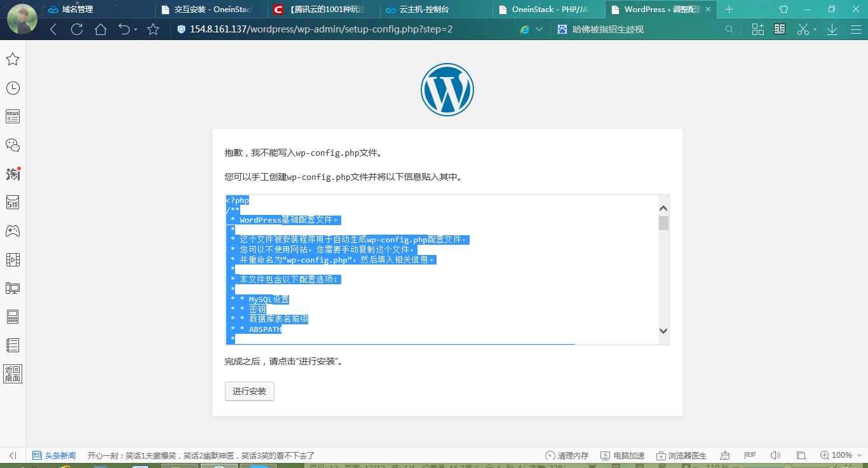Click the undo closed tab arrow
This screenshot has width=868, height=468.
pos(124,29)
